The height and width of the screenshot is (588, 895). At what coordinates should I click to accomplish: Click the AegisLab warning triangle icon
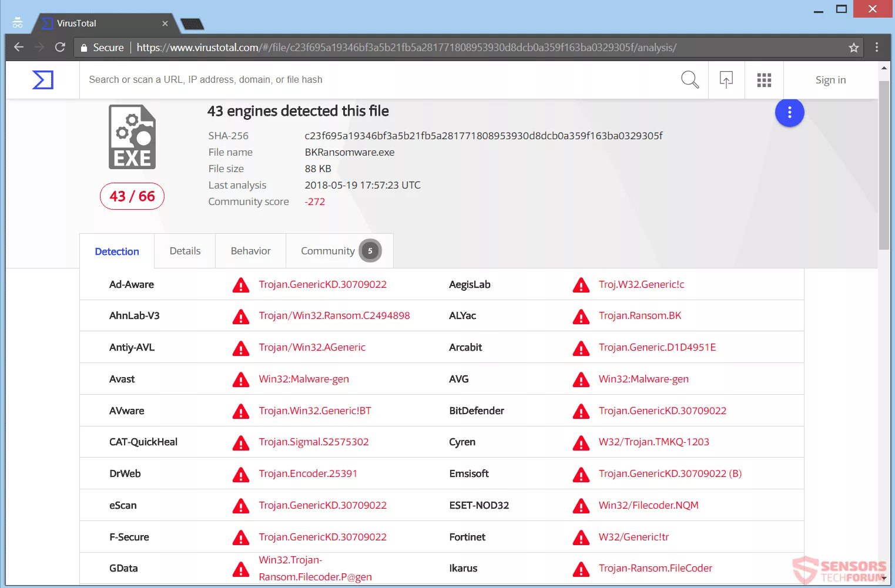pyautogui.click(x=581, y=285)
